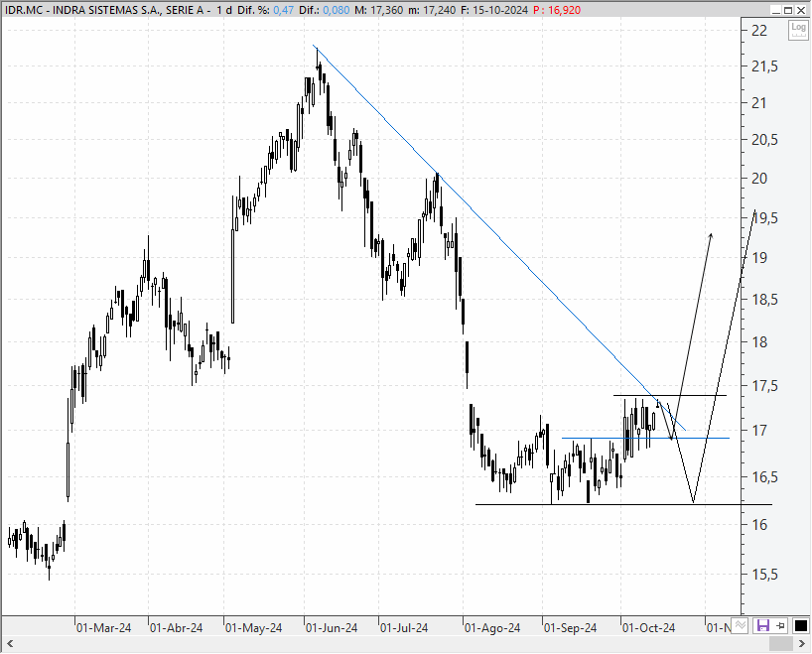The image size is (812, 654).
Task: Click the horizontal scrollbar thumb
Action: click(781, 644)
